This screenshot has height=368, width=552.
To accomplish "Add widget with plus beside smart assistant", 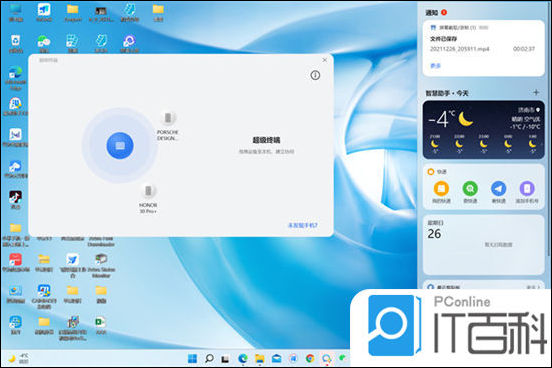I will click(x=536, y=93).
